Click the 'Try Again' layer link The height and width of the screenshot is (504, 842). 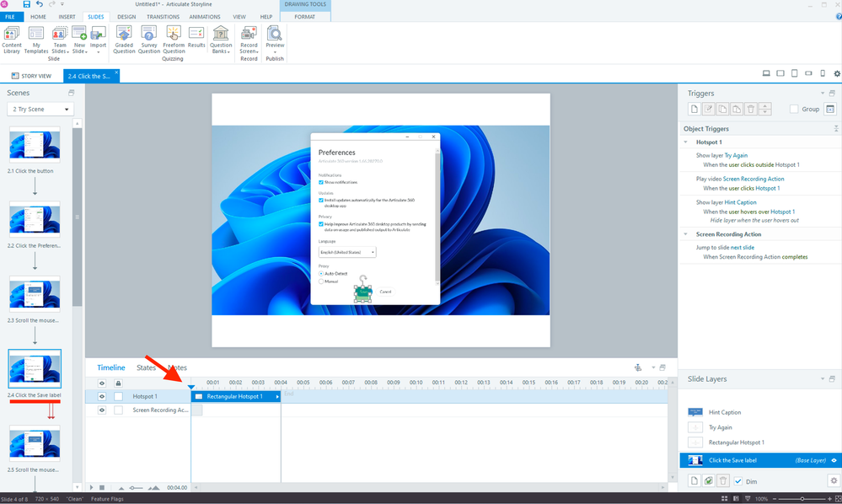click(736, 156)
